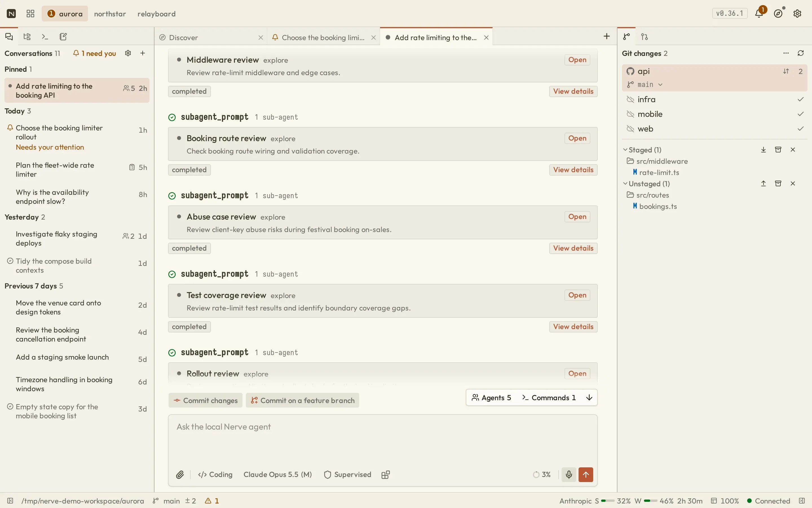
Task: Add a new tab with the plus button
Action: (x=607, y=36)
